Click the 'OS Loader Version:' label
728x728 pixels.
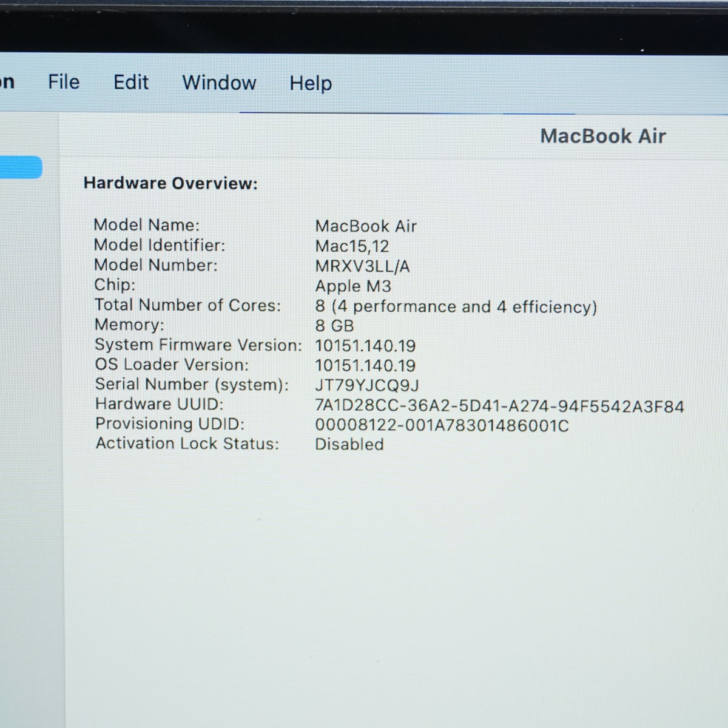[x=172, y=365]
